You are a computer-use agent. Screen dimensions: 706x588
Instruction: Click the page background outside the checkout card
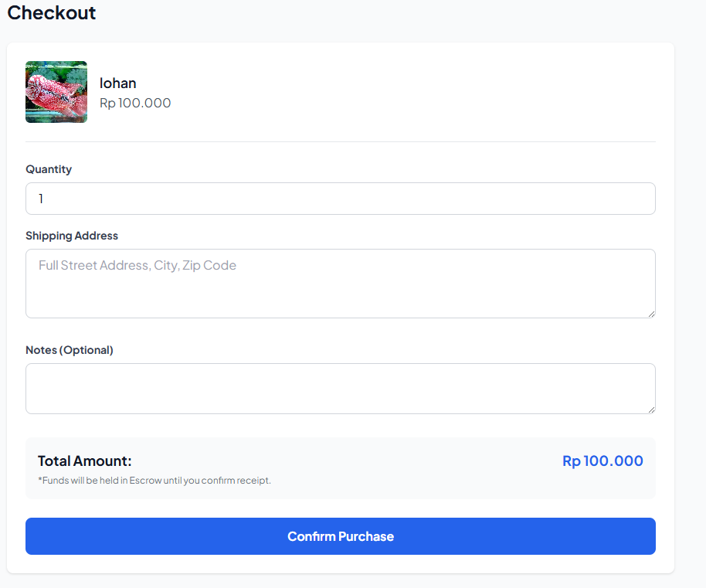point(690,309)
